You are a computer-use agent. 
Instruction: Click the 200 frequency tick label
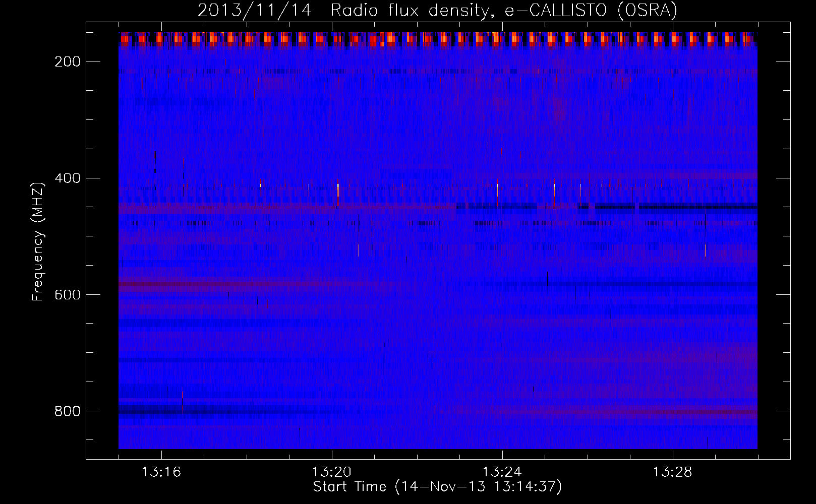coord(68,61)
